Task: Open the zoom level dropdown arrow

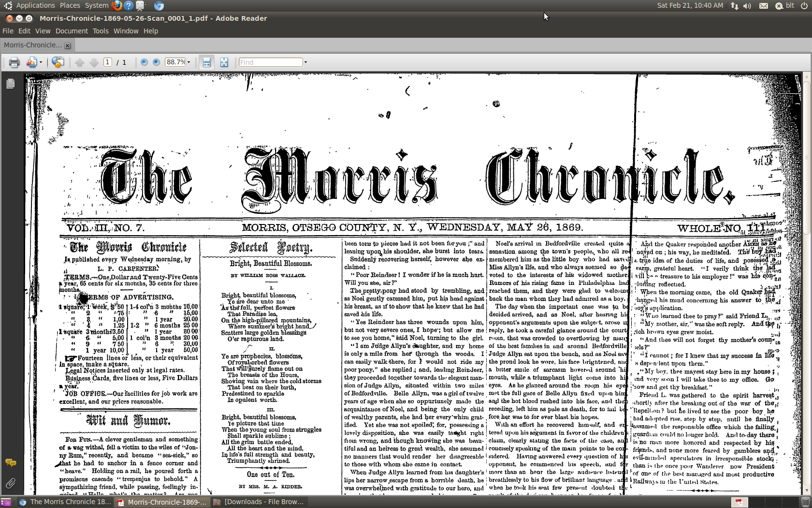Action: coord(188,62)
